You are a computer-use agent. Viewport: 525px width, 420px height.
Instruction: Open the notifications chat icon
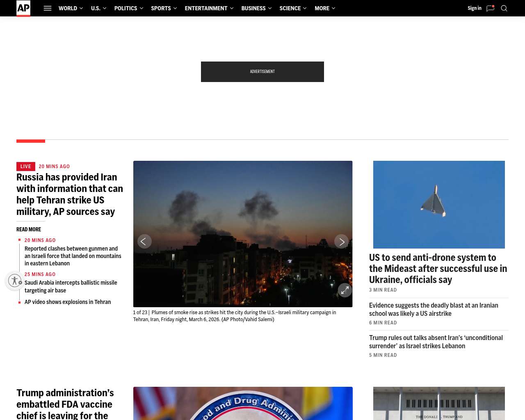490,8
